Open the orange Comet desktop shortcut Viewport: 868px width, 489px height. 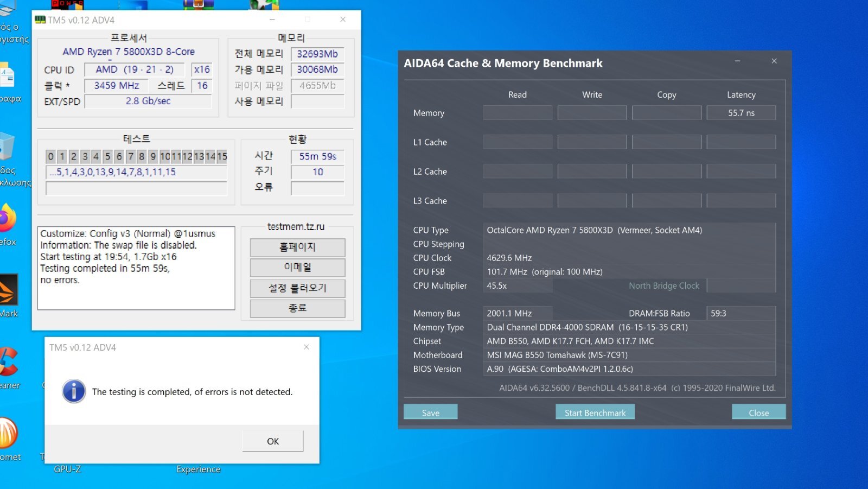tap(8, 433)
